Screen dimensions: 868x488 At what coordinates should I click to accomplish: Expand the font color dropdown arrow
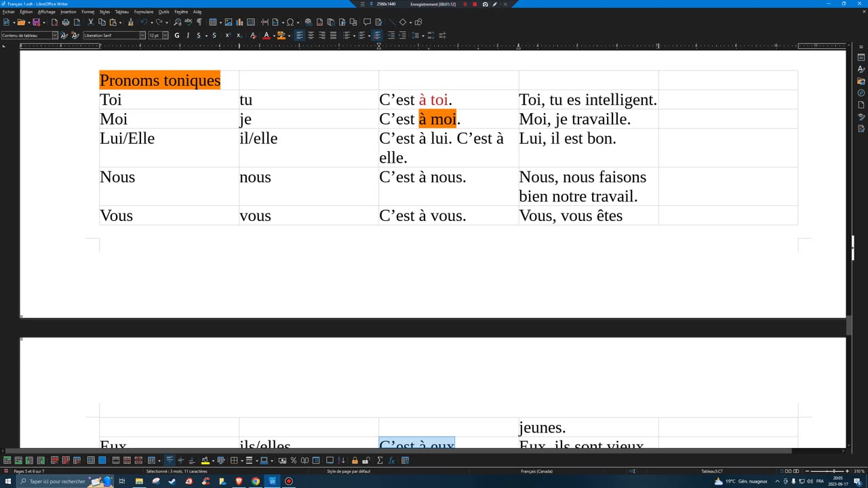coord(274,35)
